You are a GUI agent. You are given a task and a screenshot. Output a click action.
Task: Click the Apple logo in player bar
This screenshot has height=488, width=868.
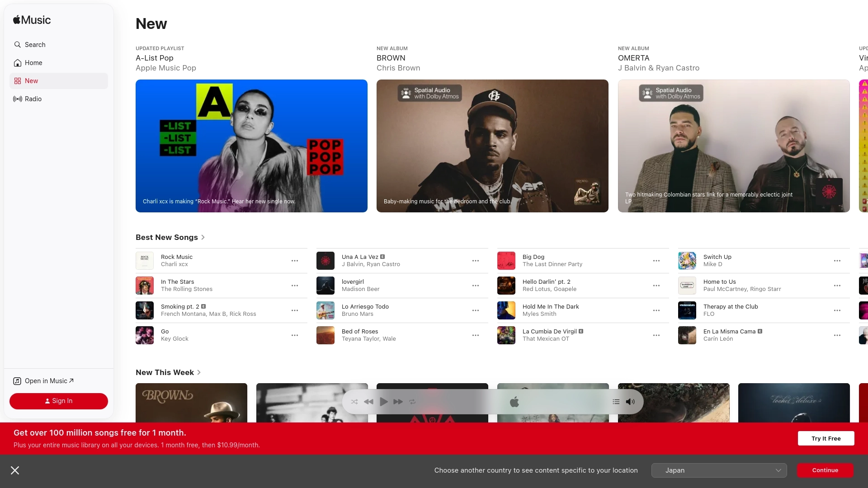click(x=514, y=402)
